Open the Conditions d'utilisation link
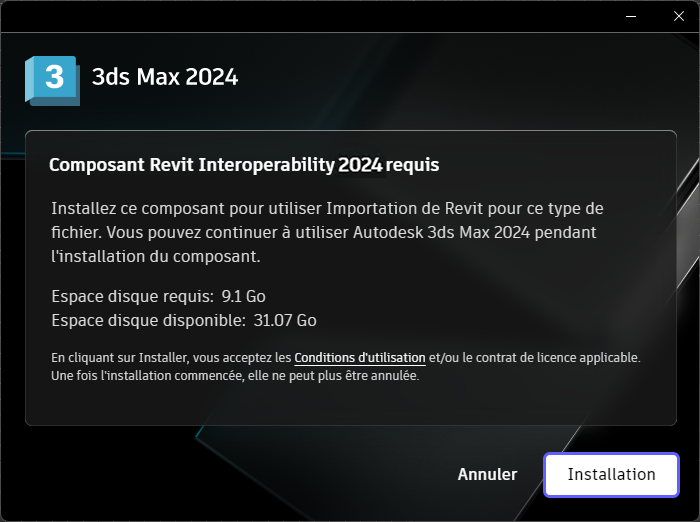The width and height of the screenshot is (700, 522). pyautogui.click(x=360, y=357)
